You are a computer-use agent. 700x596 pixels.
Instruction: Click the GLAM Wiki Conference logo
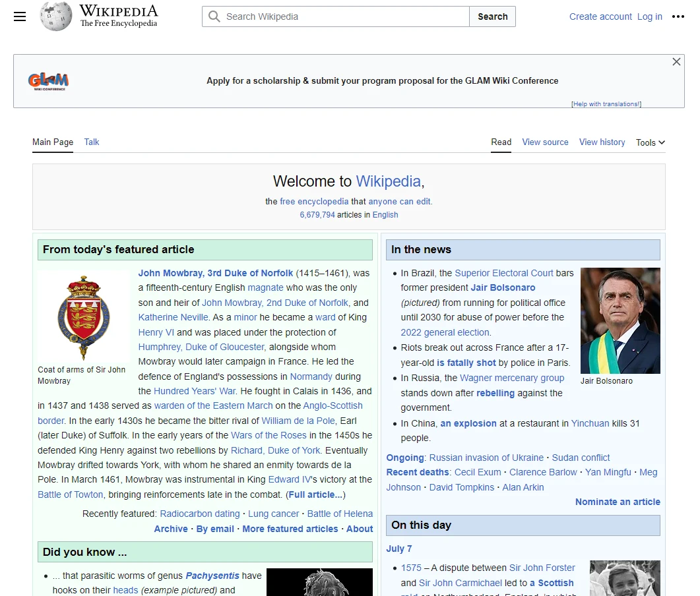pos(48,81)
